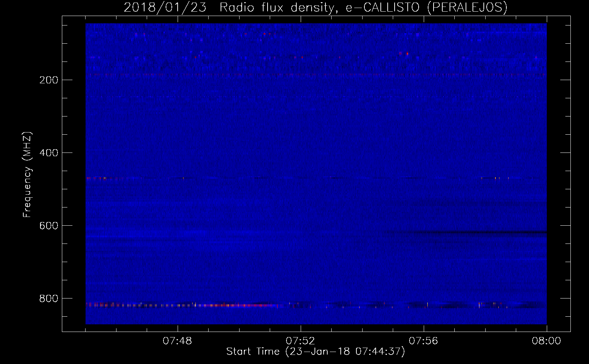Click the 07:48 time tick label
This screenshot has height=364, width=589.
(177, 341)
